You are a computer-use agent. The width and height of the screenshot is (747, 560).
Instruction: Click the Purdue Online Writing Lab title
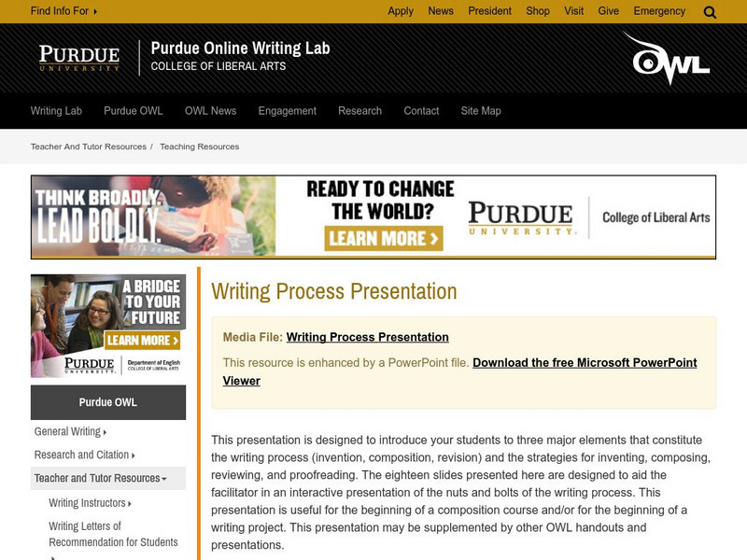click(241, 49)
